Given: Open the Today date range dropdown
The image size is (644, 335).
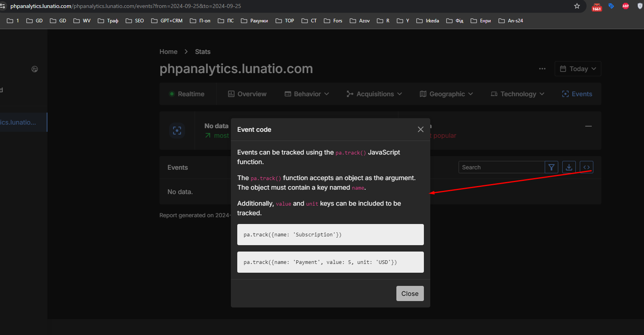Looking at the screenshot, I should pos(577,69).
